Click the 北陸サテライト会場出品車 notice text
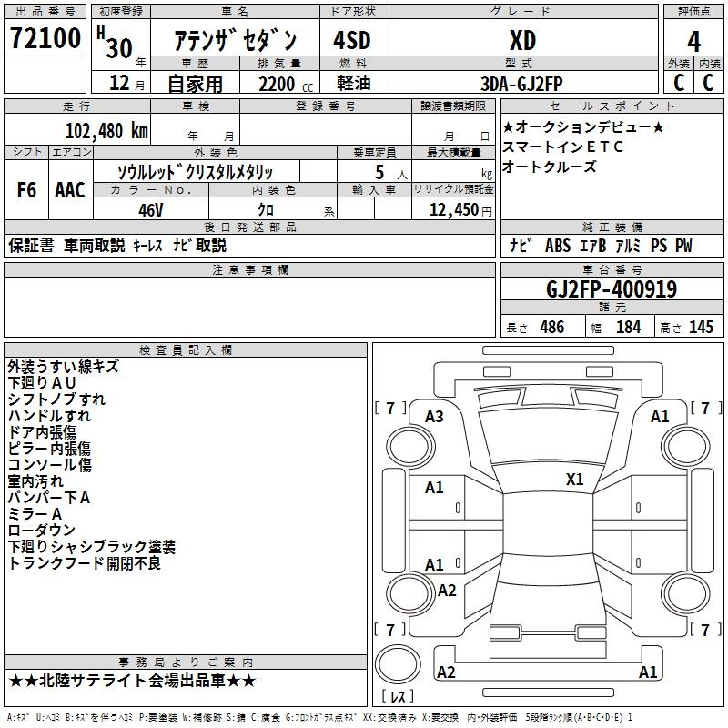 [133, 681]
